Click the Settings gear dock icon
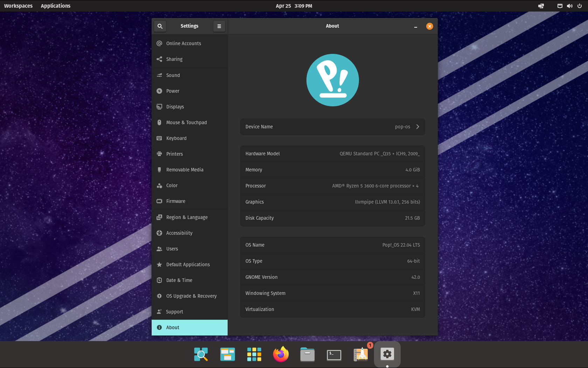Image resolution: width=588 pixels, height=368 pixels. pos(387,354)
